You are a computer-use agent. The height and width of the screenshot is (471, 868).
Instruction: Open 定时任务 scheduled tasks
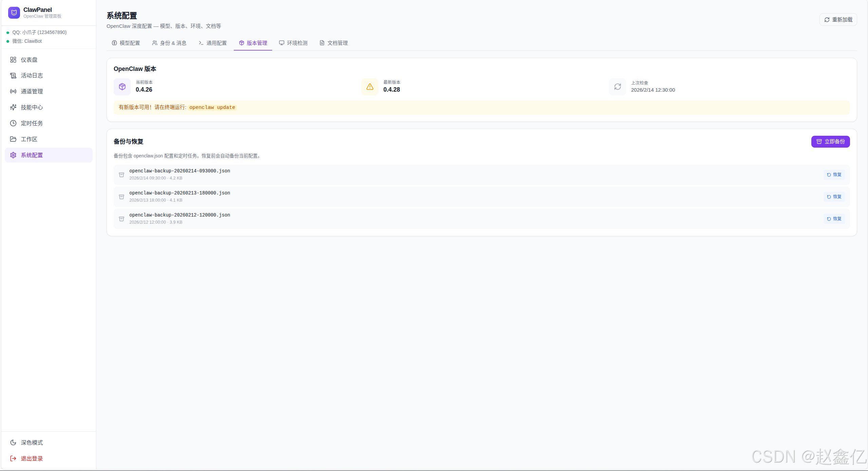coord(32,123)
